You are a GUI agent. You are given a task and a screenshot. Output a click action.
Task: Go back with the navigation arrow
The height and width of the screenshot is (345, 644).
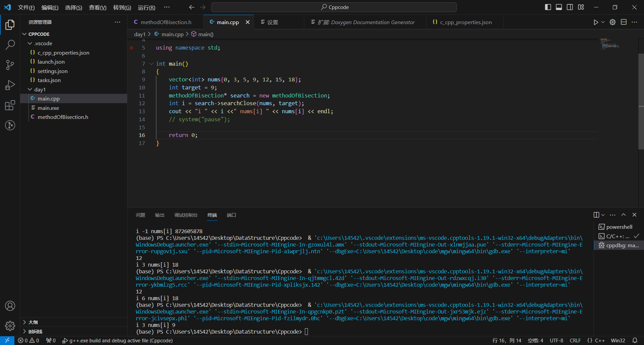[x=192, y=7]
